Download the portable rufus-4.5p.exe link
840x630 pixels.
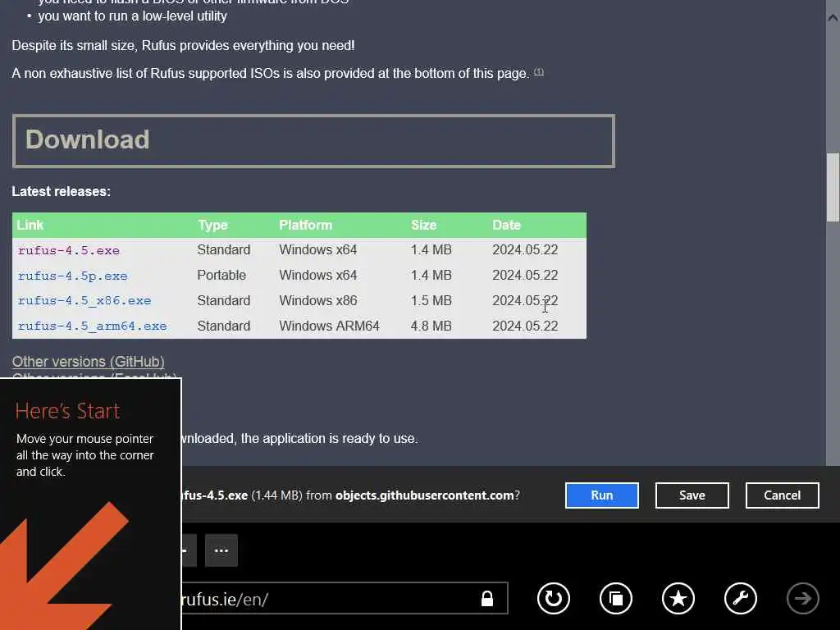click(x=72, y=276)
